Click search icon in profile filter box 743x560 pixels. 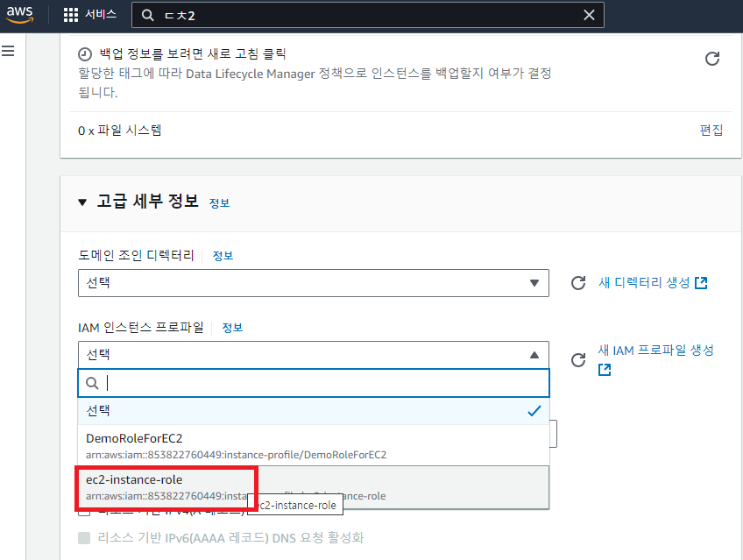pos(92,383)
